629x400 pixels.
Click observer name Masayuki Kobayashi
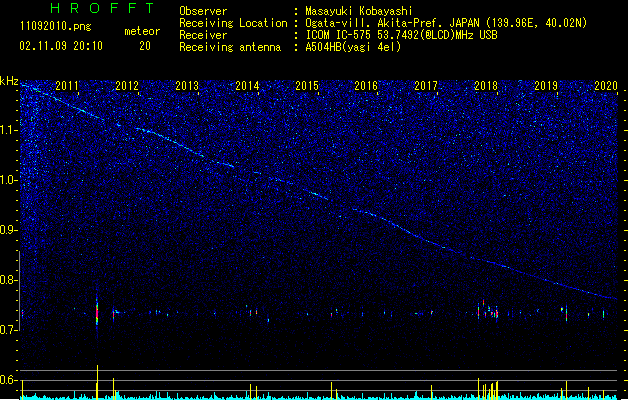[359, 11]
